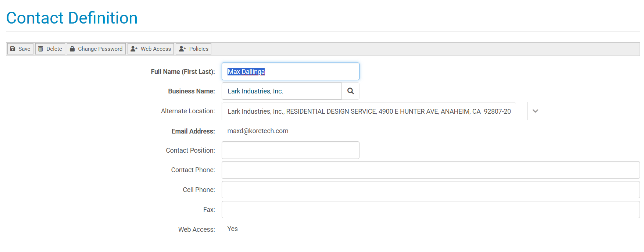Click the 'Web Access:' field label
Viewport: 644px width, 252px height.
click(197, 230)
